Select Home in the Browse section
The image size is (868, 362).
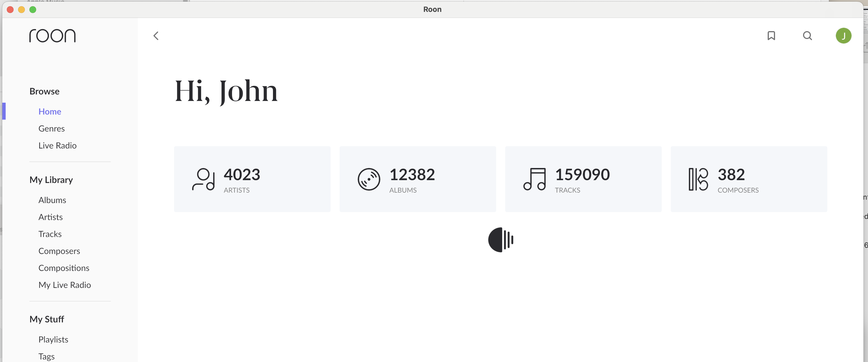49,112
